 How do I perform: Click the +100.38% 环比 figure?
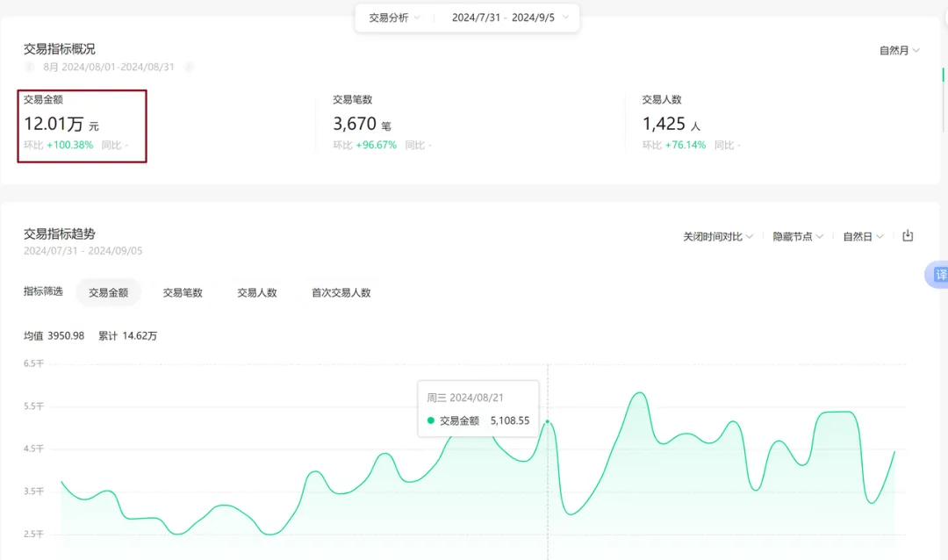click(x=70, y=145)
